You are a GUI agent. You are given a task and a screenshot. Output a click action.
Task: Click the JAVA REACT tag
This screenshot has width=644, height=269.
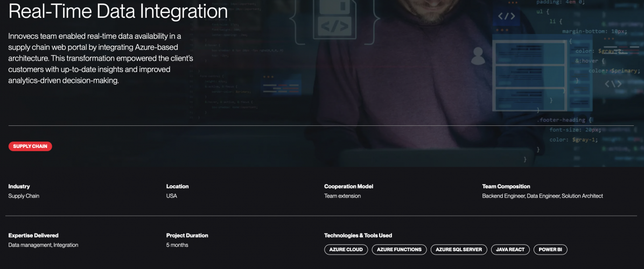pos(510,249)
